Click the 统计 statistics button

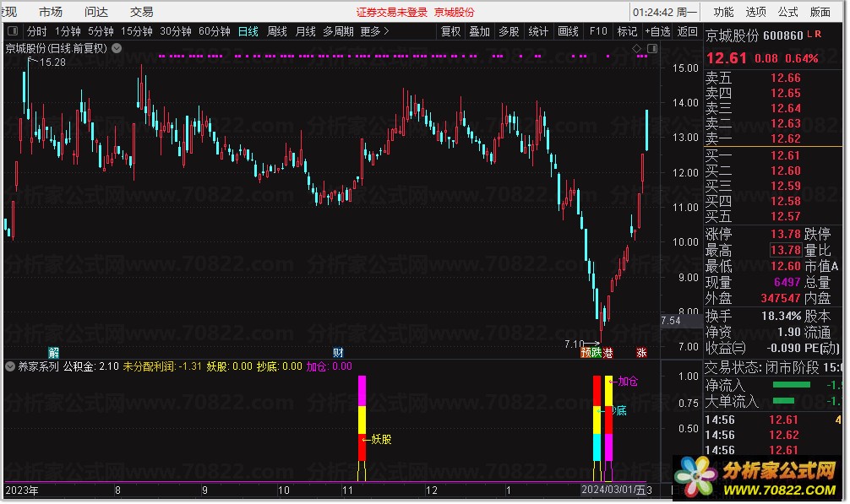(x=538, y=31)
